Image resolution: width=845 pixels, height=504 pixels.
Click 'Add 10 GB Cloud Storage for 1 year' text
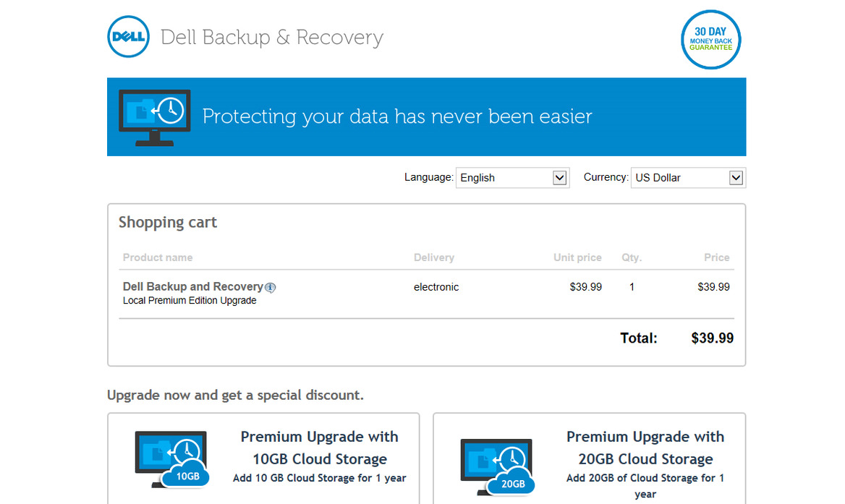tap(320, 478)
